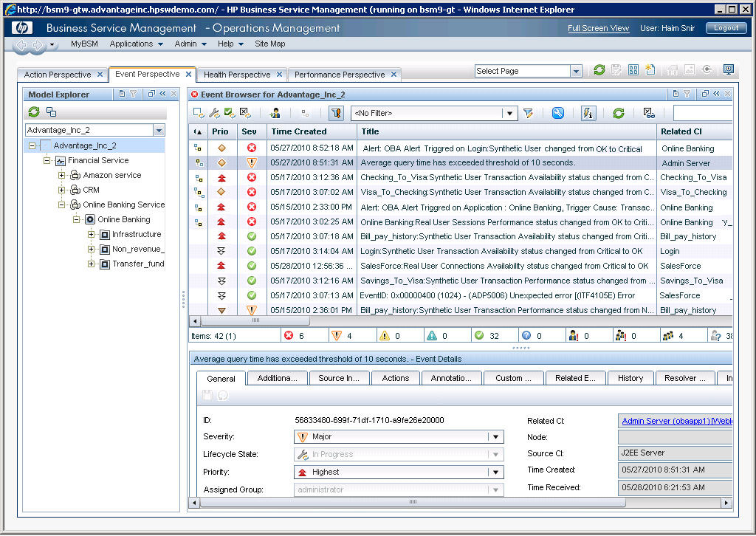Open the Full Screen View link
This screenshot has width=756, height=536.
(598, 28)
